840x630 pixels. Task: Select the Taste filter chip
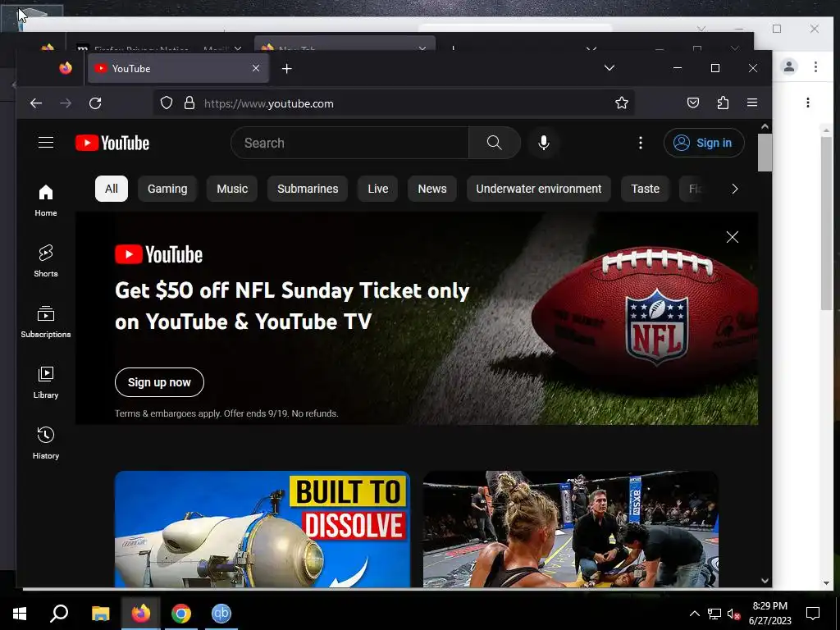click(x=645, y=189)
